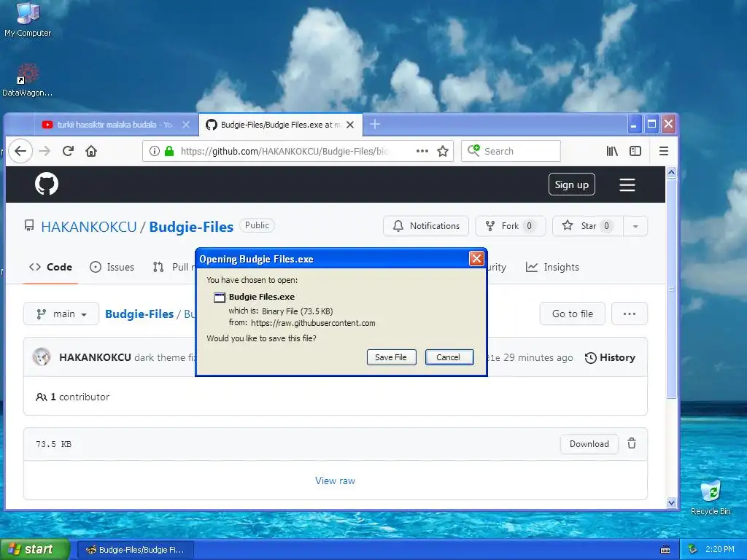747x560 pixels.
Task: Open the Budgie-Files repository title link
Action: [191, 227]
